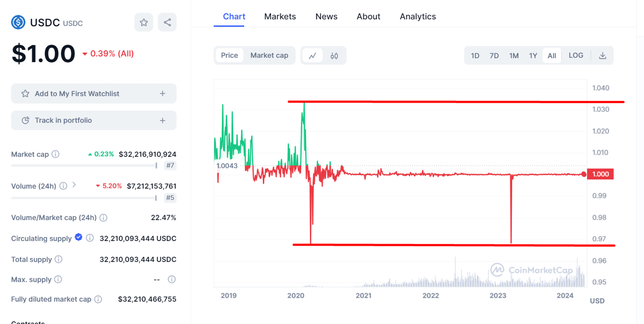The image size is (644, 324).
Task: Set chart range to All
Action: 552,55
